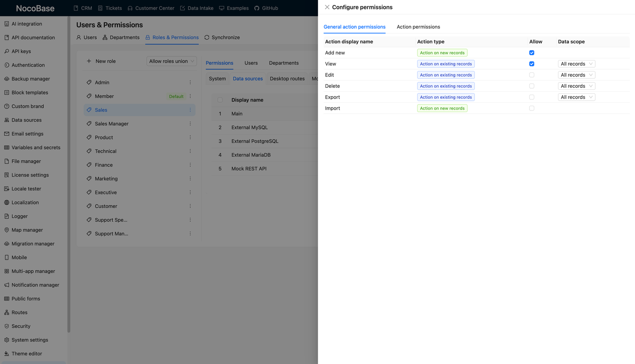This screenshot has height=364, width=635.
Task: Click the Data sources database icon
Action: 6,120
